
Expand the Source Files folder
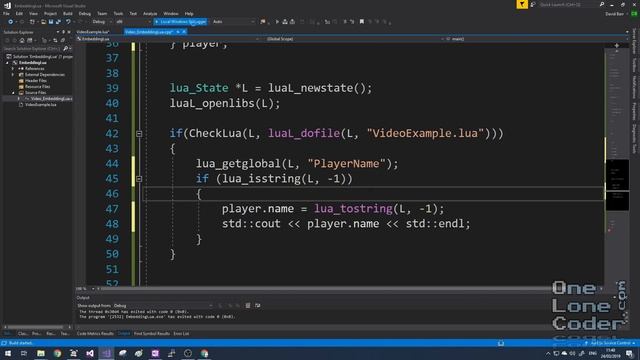click(x=13, y=93)
